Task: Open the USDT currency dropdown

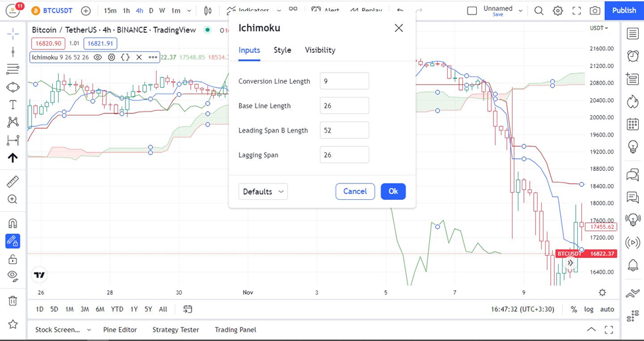Action: coord(599,28)
